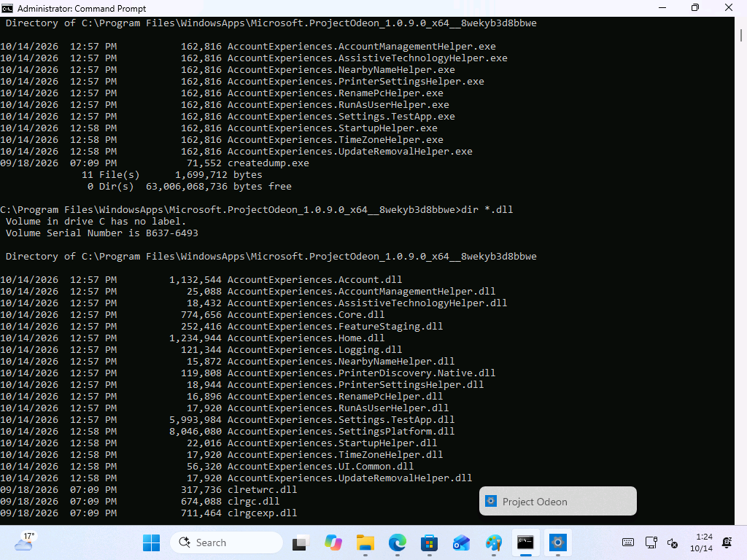Click the muted volume tray icon
Image resolution: width=747 pixels, height=560 pixels.
pos(673,542)
